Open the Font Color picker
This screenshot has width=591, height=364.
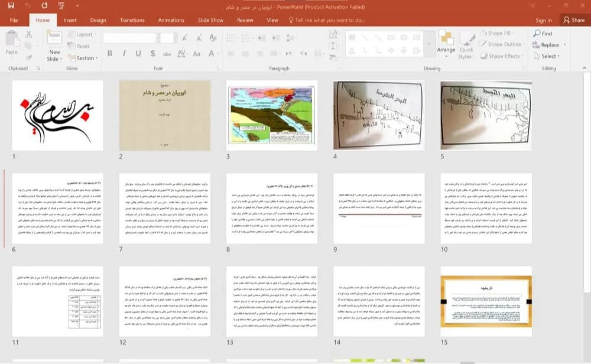[212, 54]
